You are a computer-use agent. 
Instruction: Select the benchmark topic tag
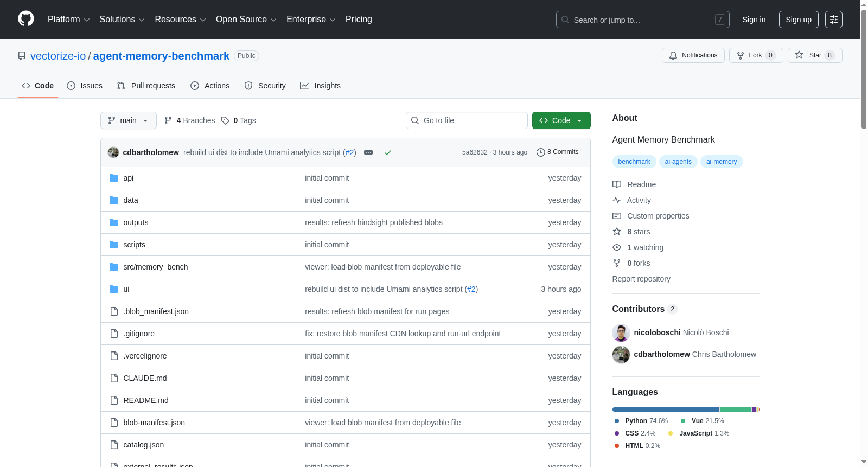tap(634, 162)
